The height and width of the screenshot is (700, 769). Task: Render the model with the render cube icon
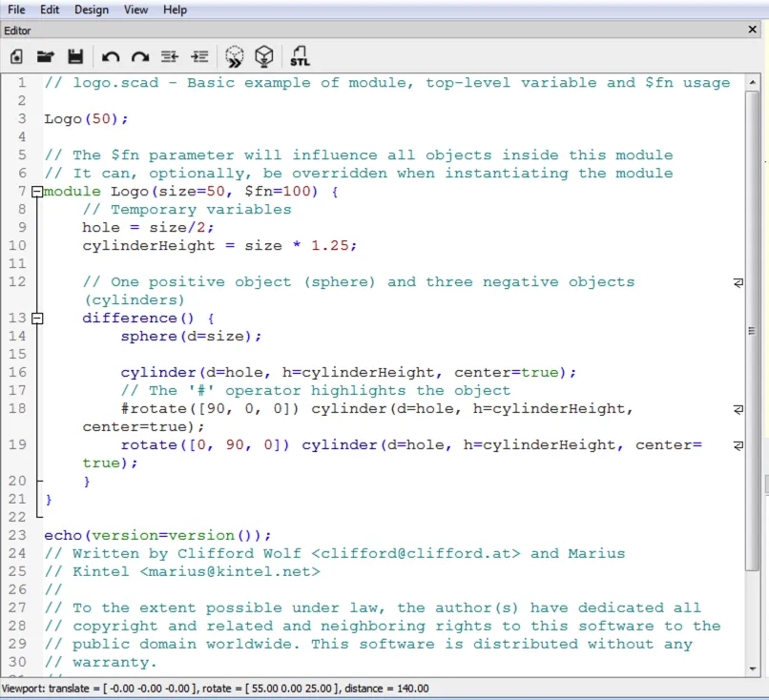tap(264, 56)
